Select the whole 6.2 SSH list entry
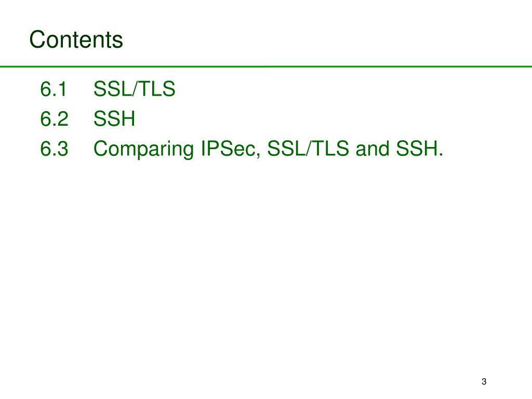 point(87,119)
